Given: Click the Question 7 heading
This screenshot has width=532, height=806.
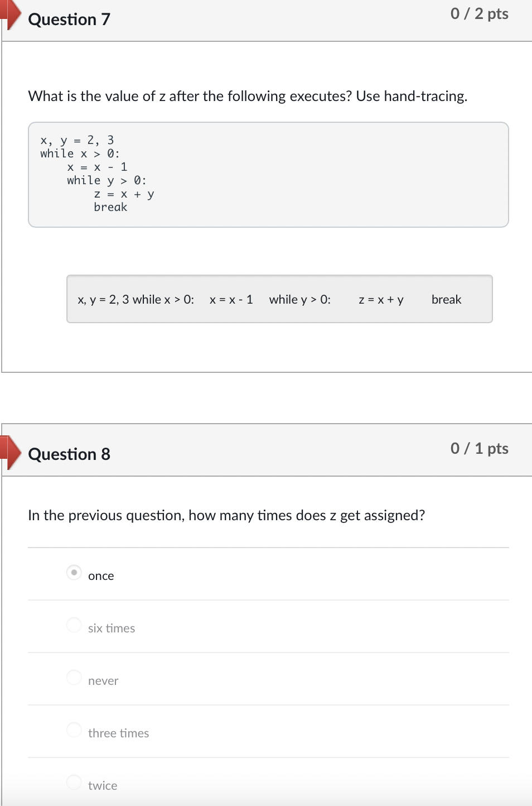Looking at the screenshot, I should [69, 19].
